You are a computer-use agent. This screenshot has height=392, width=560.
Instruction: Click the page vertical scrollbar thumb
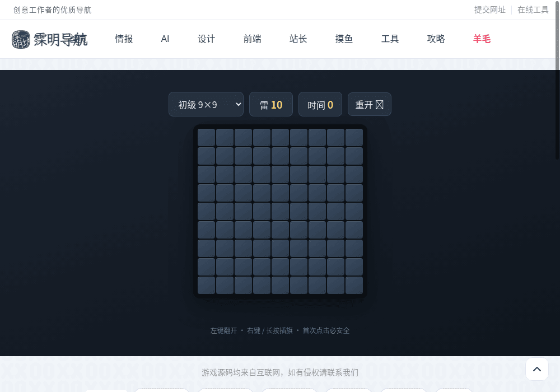(x=557, y=80)
